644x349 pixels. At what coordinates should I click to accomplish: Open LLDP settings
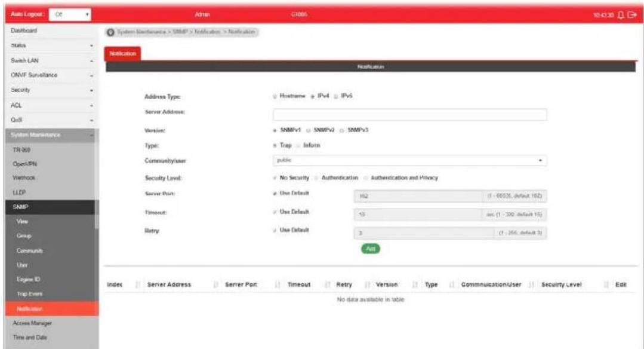point(19,192)
